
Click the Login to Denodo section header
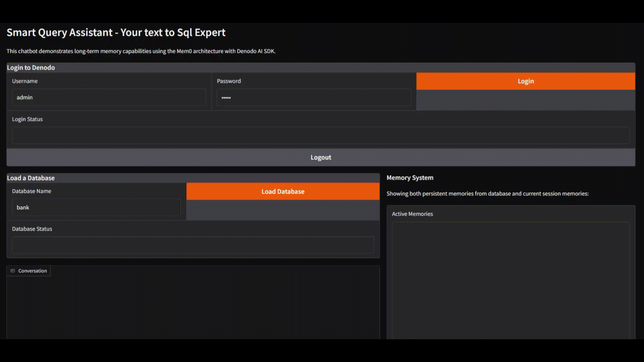(x=31, y=68)
